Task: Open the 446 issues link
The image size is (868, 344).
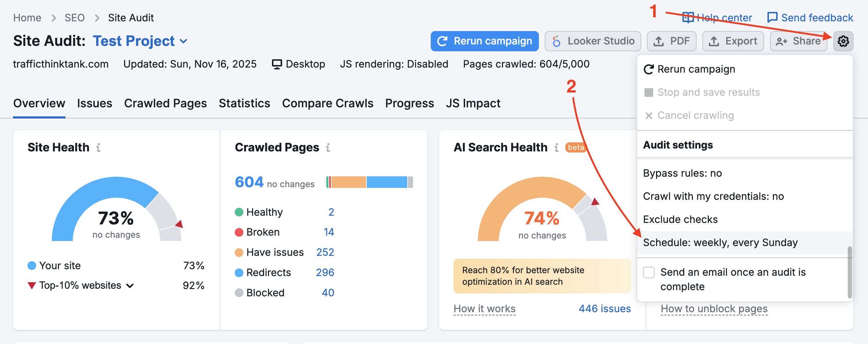Action: tap(604, 309)
